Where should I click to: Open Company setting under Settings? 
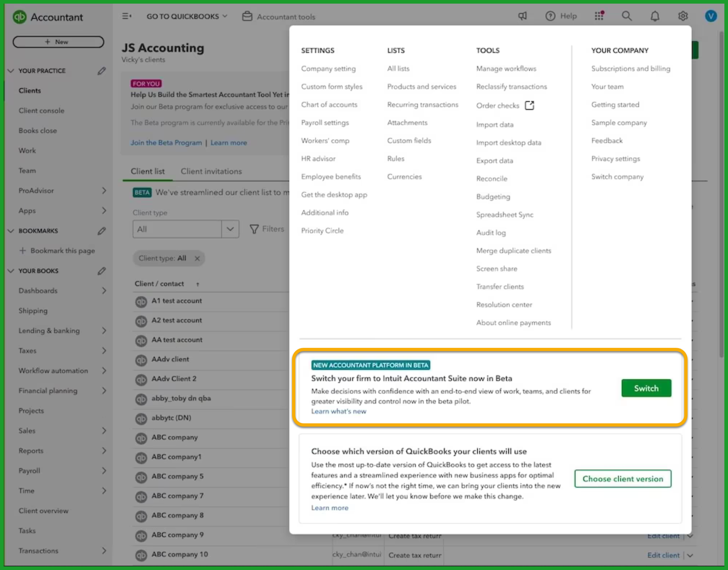[x=328, y=68]
